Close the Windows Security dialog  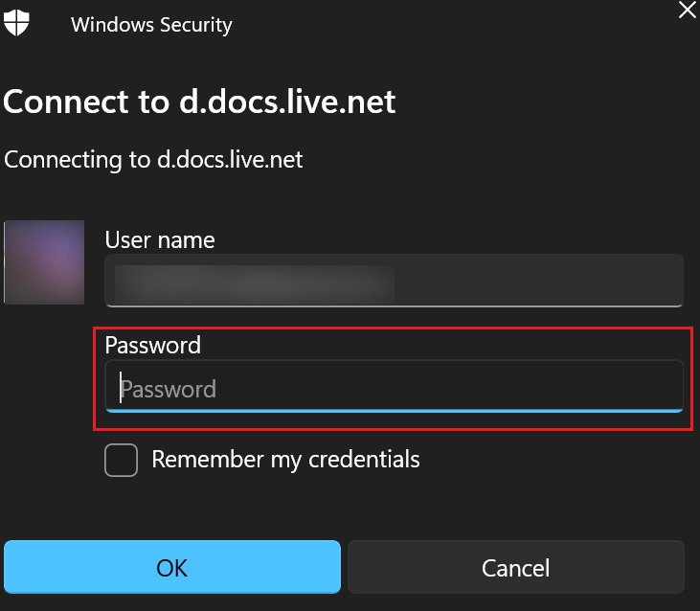(x=687, y=10)
